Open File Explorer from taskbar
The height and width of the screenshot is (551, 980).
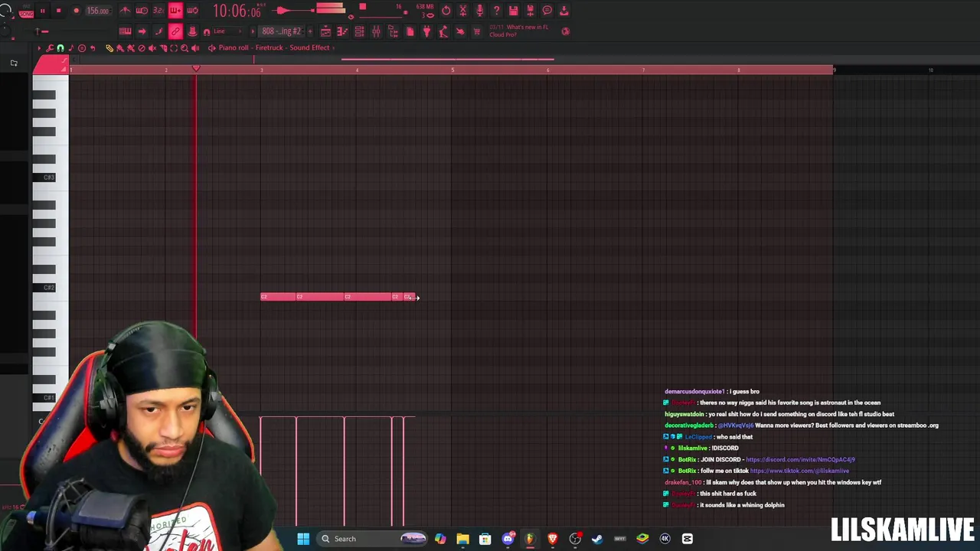(x=462, y=539)
